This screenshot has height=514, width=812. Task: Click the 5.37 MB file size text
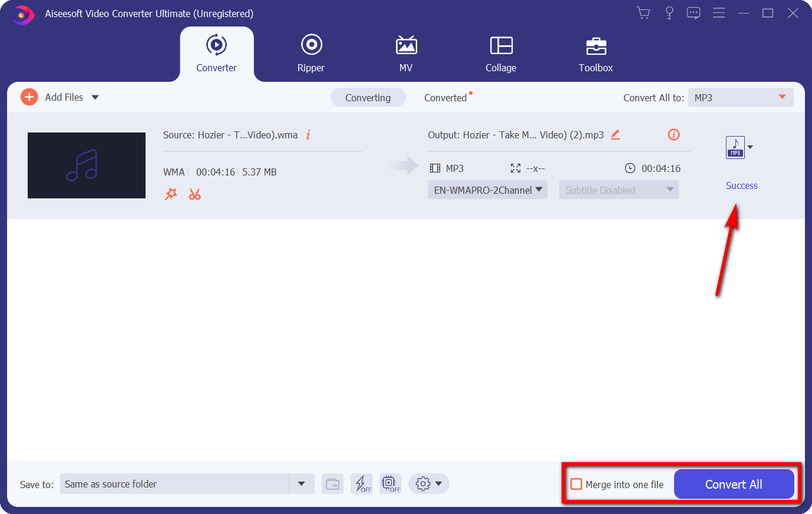[x=259, y=172]
